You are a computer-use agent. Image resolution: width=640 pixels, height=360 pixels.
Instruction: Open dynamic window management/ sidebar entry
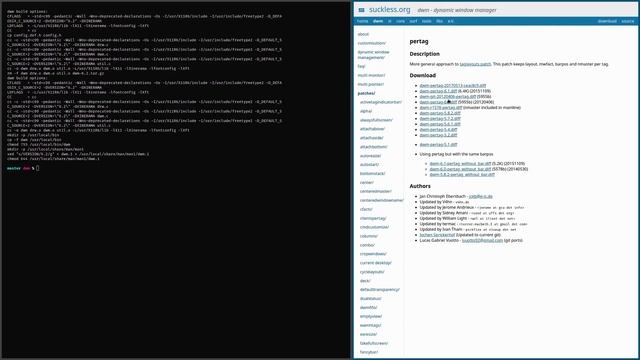pyautogui.click(x=373, y=55)
